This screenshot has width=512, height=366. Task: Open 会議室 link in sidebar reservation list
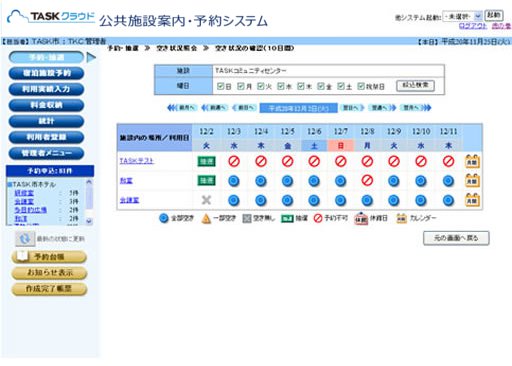point(24,202)
